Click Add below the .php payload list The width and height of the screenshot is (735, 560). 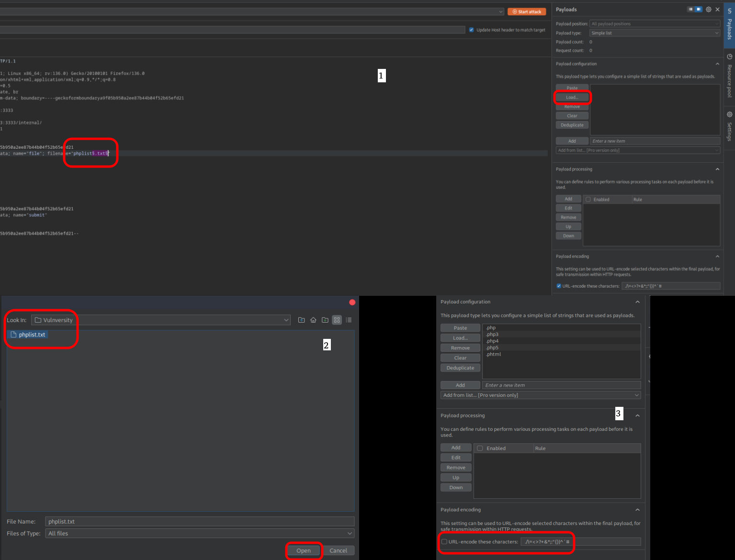[x=460, y=385]
